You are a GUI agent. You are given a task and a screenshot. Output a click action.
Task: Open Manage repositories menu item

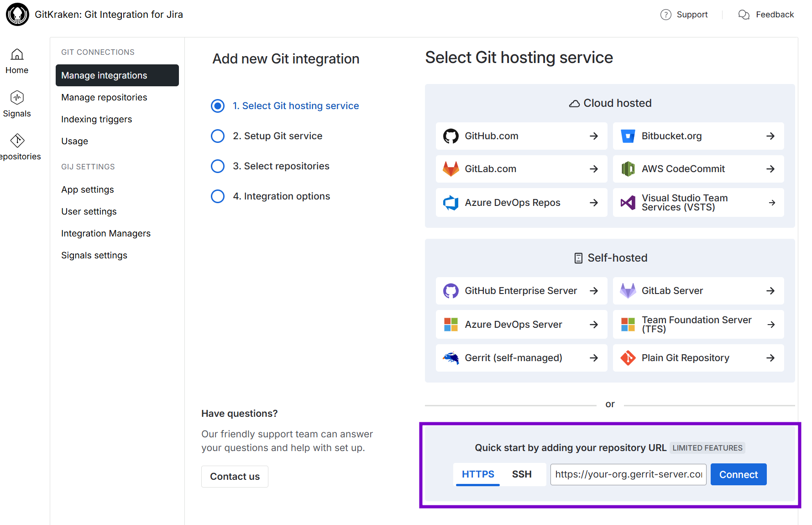[x=104, y=97]
